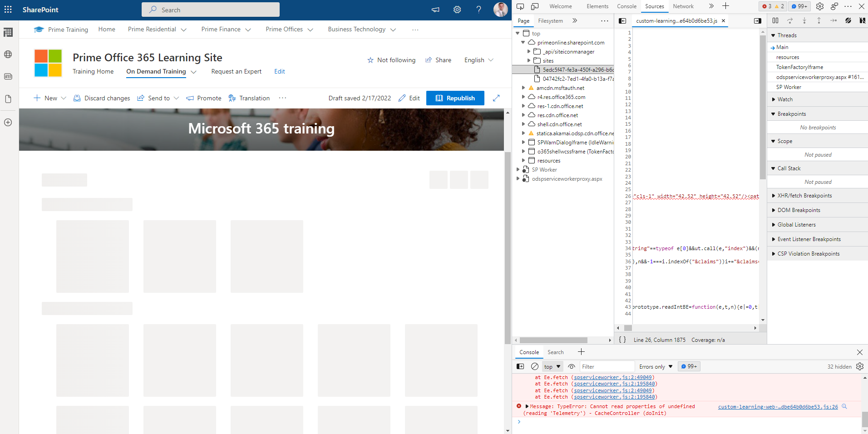Click the SharePoint app launcher grid icon
This screenshot has height=434, width=868.
pyautogui.click(x=8, y=10)
